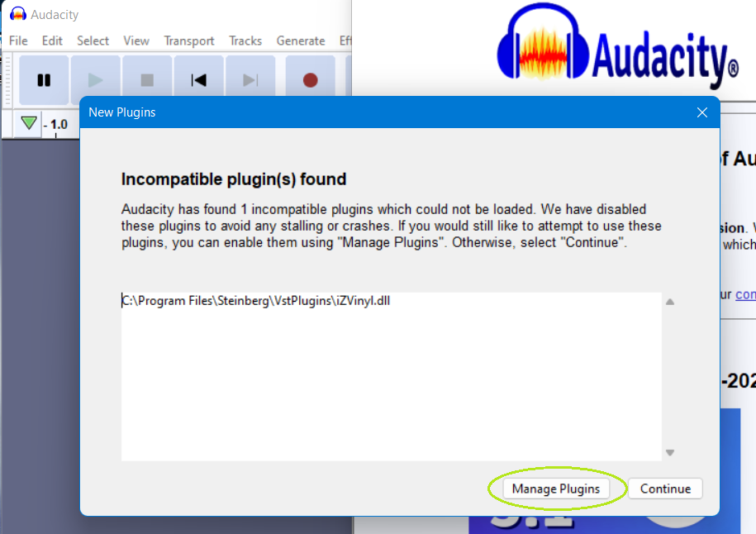Screen dimensions: 756x534
Task: Follow the underlined hyperlink on the webpage
Action: (x=745, y=294)
